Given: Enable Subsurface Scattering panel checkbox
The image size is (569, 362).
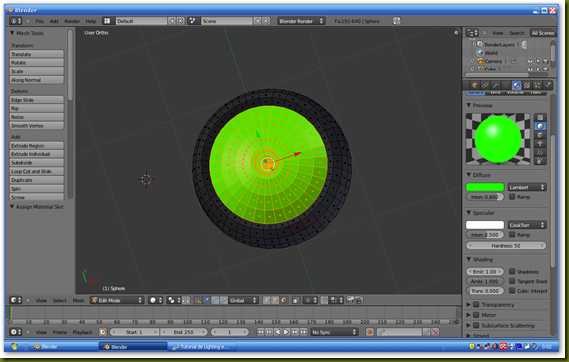Looking at the screenshot, I should coord(476,325).
